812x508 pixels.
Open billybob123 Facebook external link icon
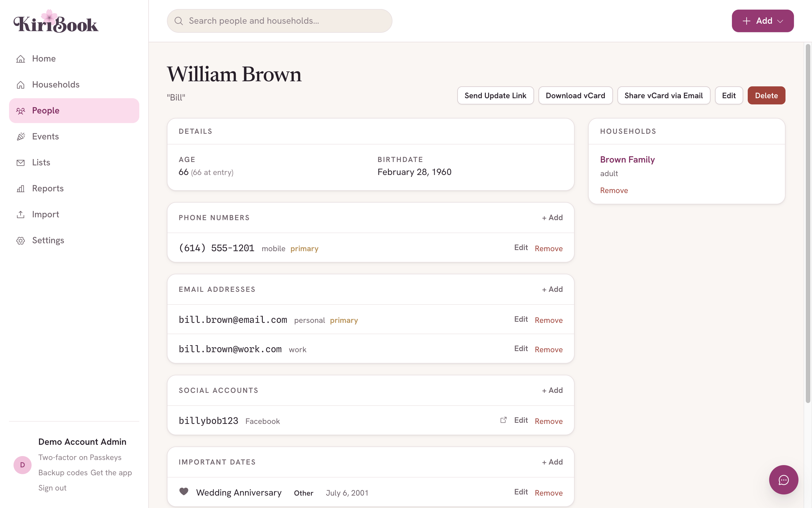pyautogui.click(x=503, y=420)
